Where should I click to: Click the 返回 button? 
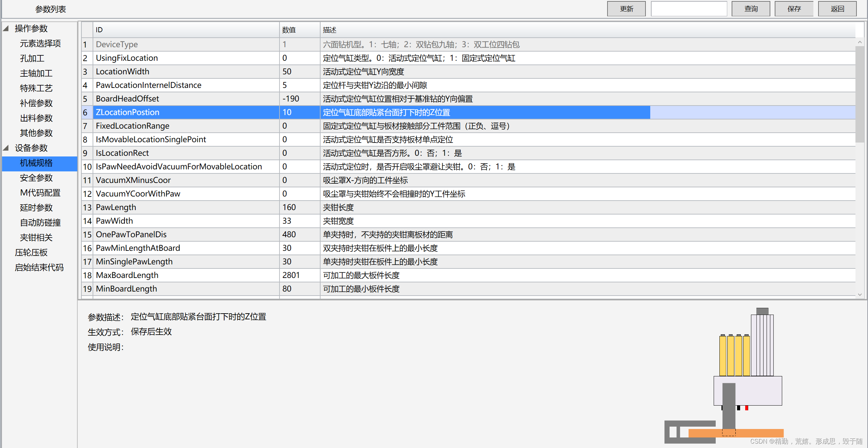tap(837, 9)
